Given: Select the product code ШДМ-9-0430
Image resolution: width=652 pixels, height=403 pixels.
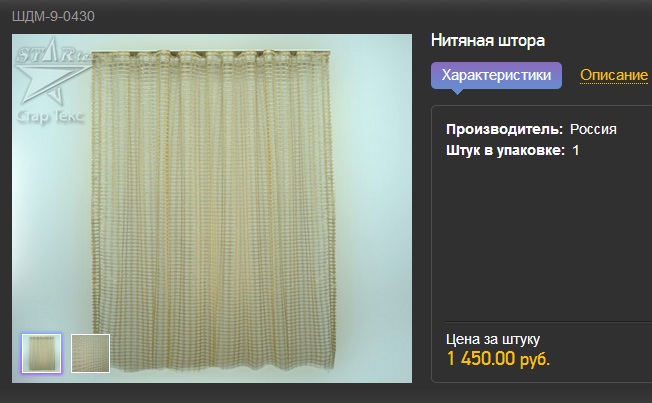Looking at the screenshot, I should tap(53, 16).
